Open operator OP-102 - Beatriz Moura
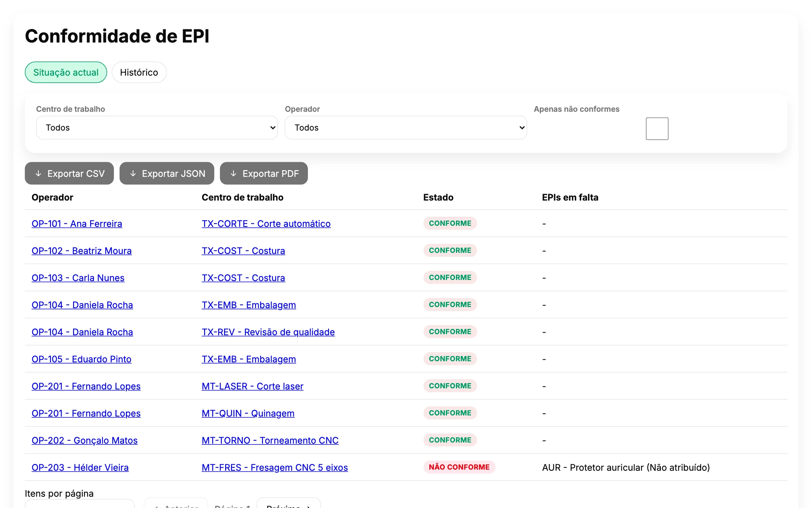The image size is (812, 508). [x=82, y=251]
